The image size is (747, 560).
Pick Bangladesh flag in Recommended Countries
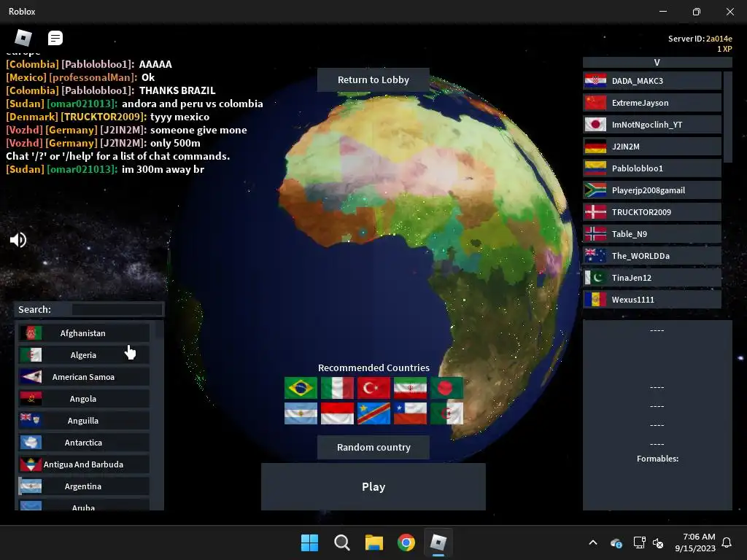(x=447, y=388)
